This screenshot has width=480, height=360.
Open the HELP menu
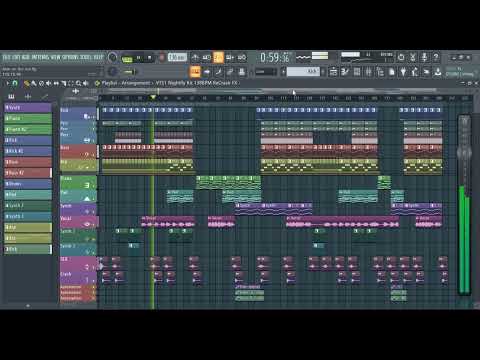point(98,57)
